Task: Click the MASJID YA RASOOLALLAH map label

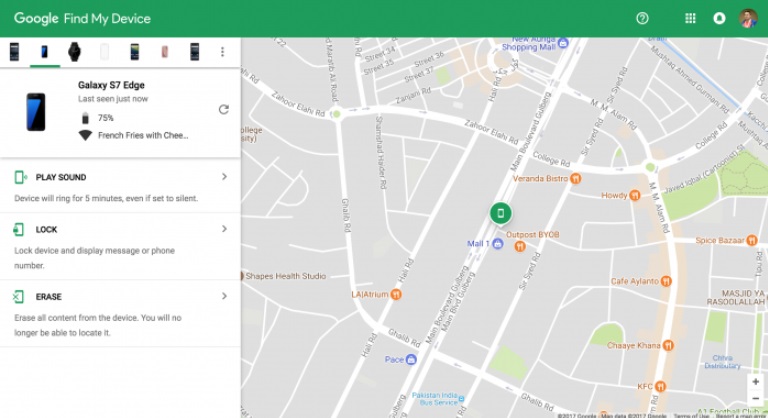Action: [x=736, y=297]
